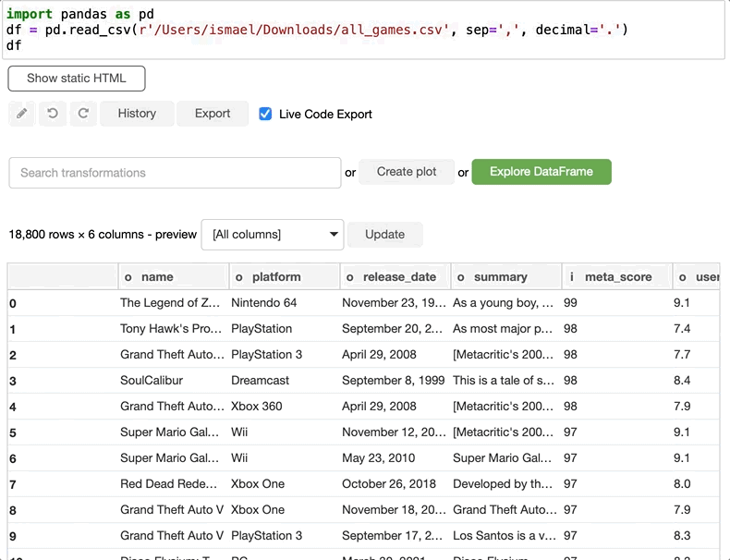The width and height of the screenshot is (730, 560).
Task: Select the summary column header
Action: click(x=500, y=277)
